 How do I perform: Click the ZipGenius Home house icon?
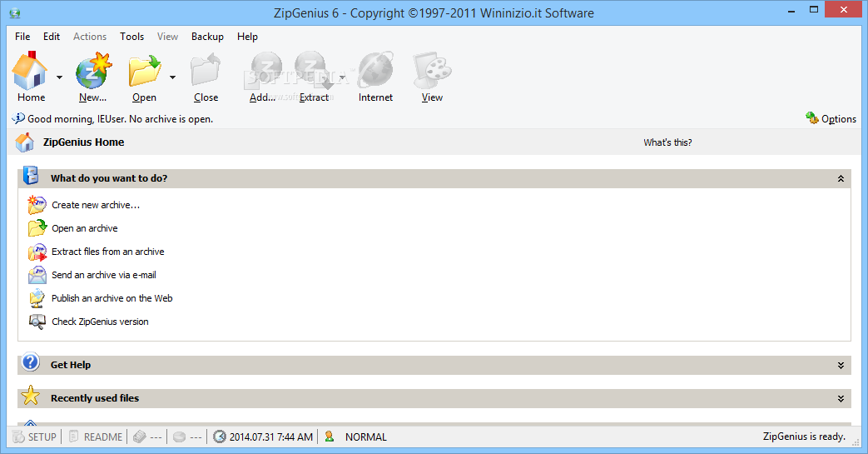[24, 142]
